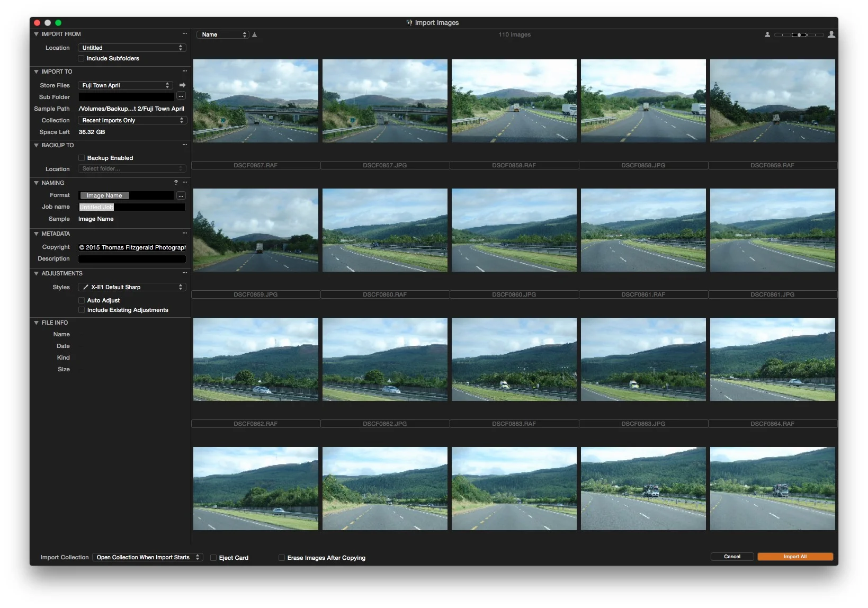Open the Import From panel options menu
868x608 pixels.
(x=185, y=34)
